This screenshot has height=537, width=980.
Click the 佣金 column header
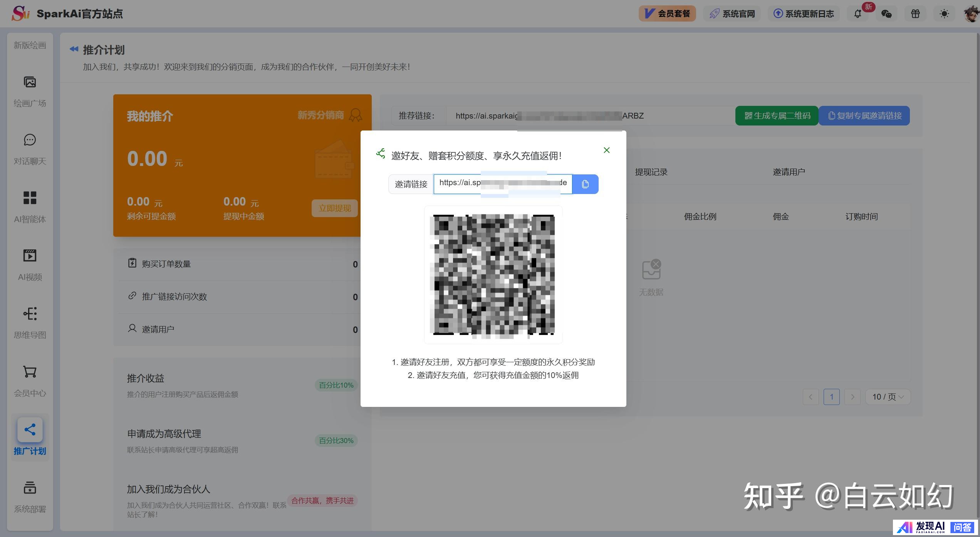[x=781, y=217]
